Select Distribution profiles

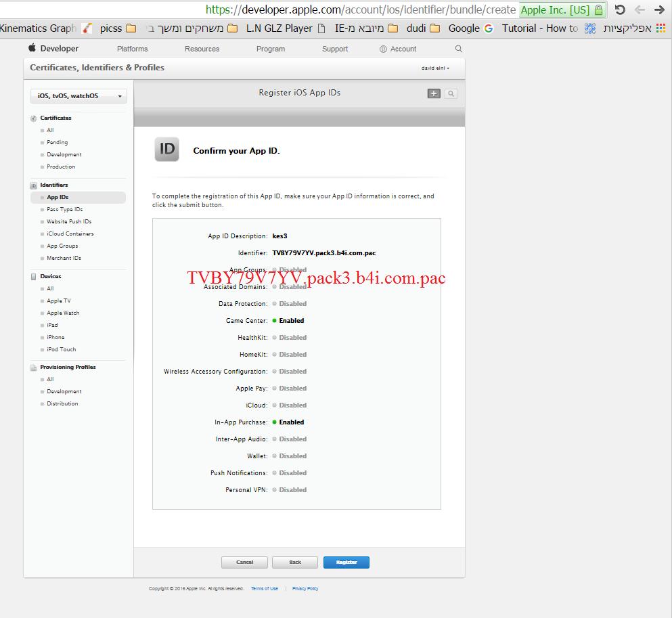coord(62,403)
